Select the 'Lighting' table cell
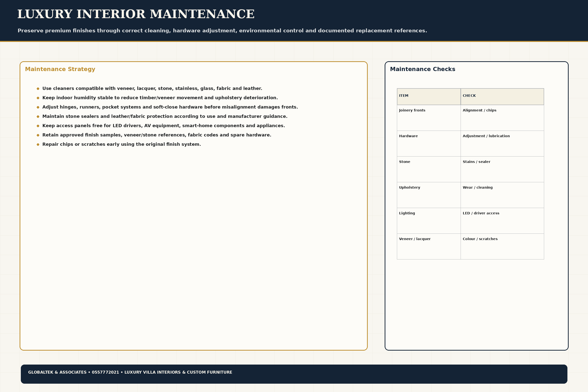 [x=429, y=221]
